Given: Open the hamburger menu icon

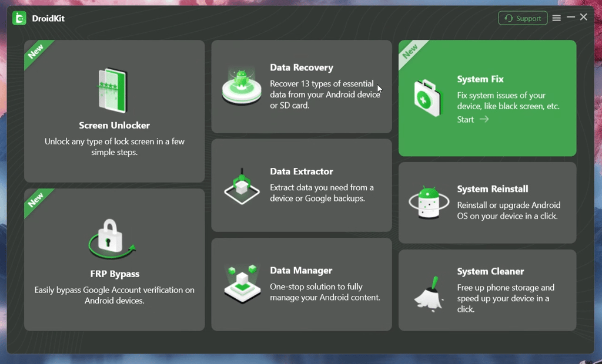Looking at the screenshot, I should [556, 18].
